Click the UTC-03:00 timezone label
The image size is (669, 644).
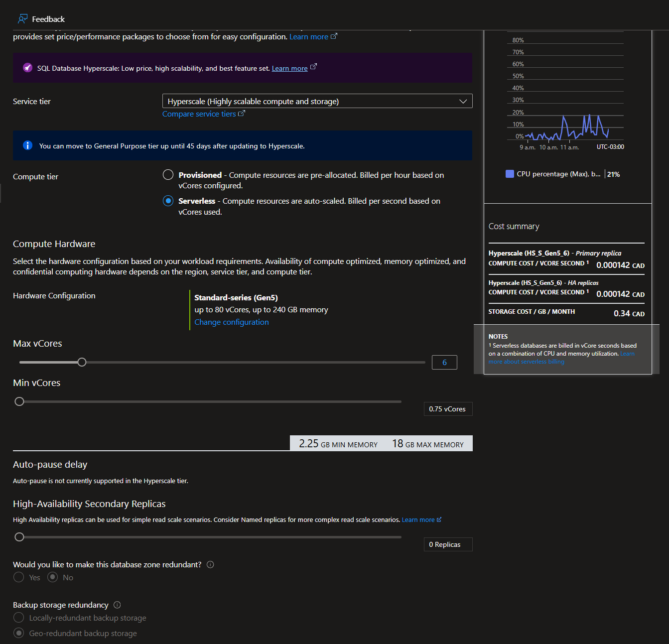click(610, 147)
